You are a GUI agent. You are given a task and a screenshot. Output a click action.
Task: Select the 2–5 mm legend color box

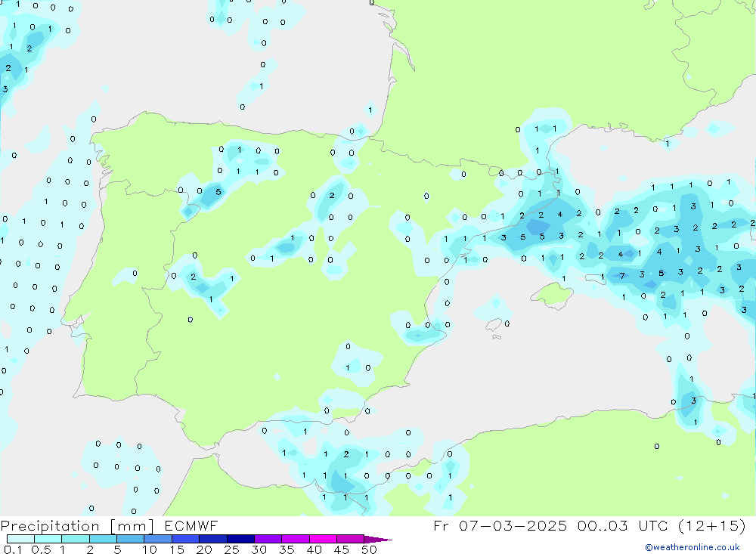tap(103, 539)
